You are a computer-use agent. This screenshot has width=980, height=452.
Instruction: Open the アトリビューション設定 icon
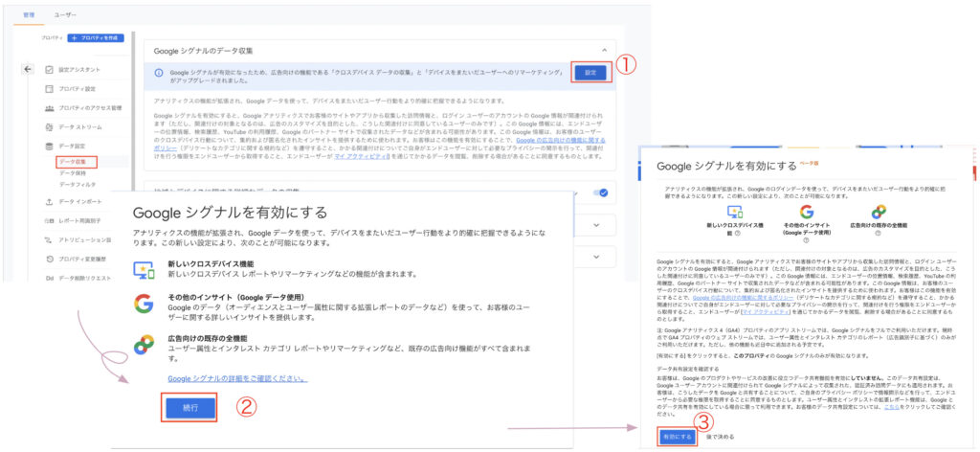(x=49, y=239)
